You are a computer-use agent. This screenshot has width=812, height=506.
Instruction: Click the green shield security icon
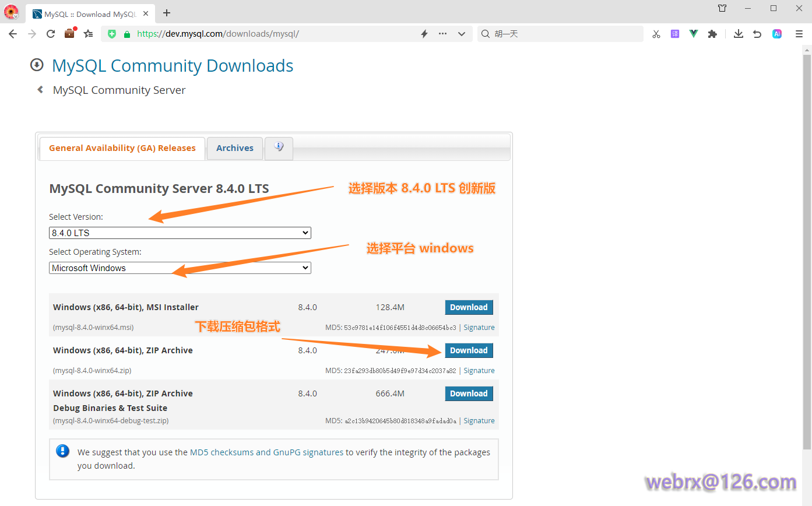coord(113,34)
